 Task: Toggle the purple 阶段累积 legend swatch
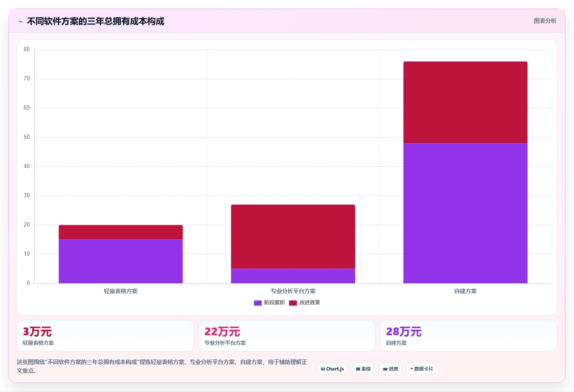[x=258, y=303]
